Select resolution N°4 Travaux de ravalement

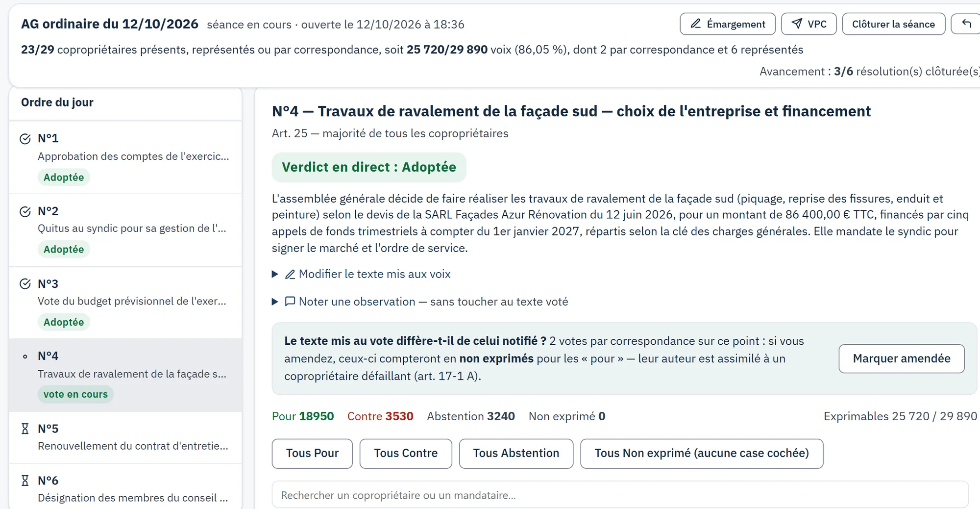click(x=125, y=375)
